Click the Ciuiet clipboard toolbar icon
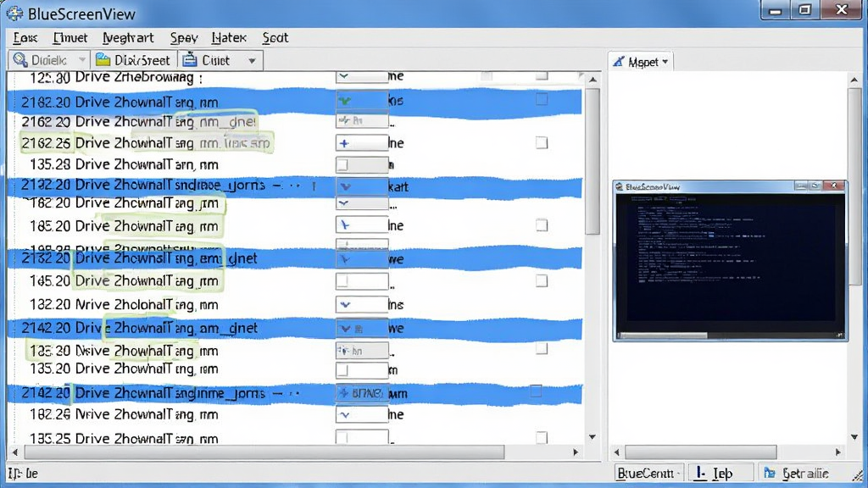This screenshot has height=488, width=868. (190, 59)
